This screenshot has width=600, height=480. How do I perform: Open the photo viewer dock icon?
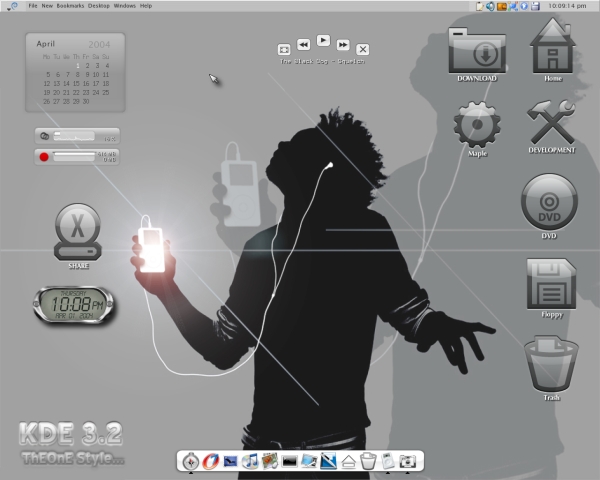pos(270,461)
